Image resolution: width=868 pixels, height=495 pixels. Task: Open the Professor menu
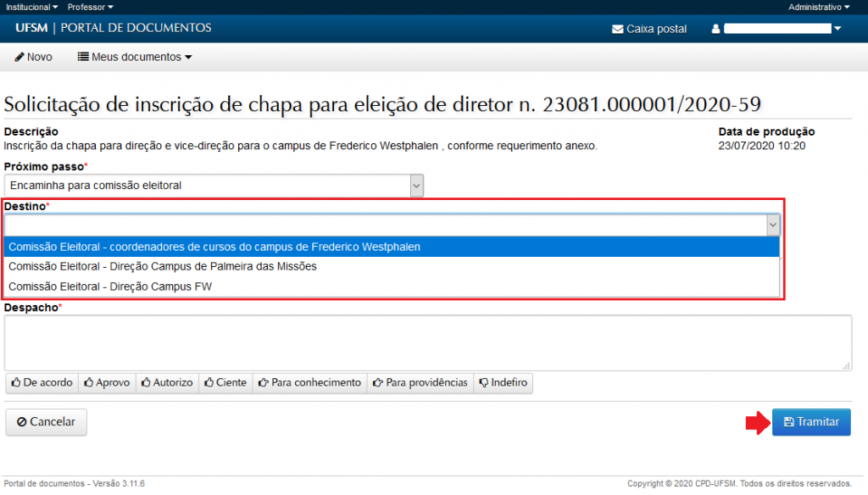coord(90,7)
